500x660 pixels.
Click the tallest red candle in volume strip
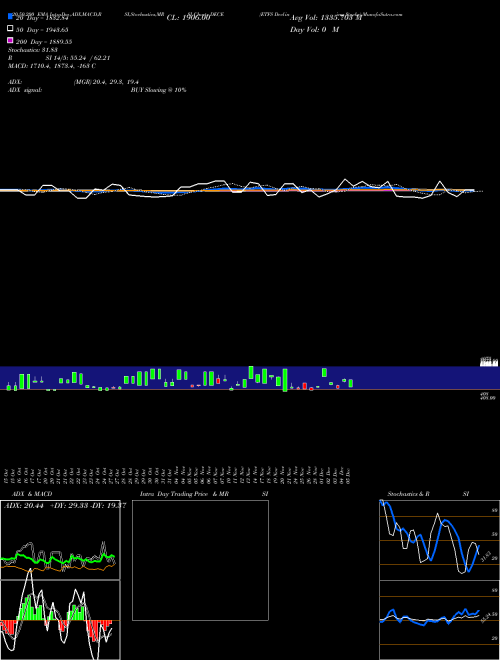point(305,386)
